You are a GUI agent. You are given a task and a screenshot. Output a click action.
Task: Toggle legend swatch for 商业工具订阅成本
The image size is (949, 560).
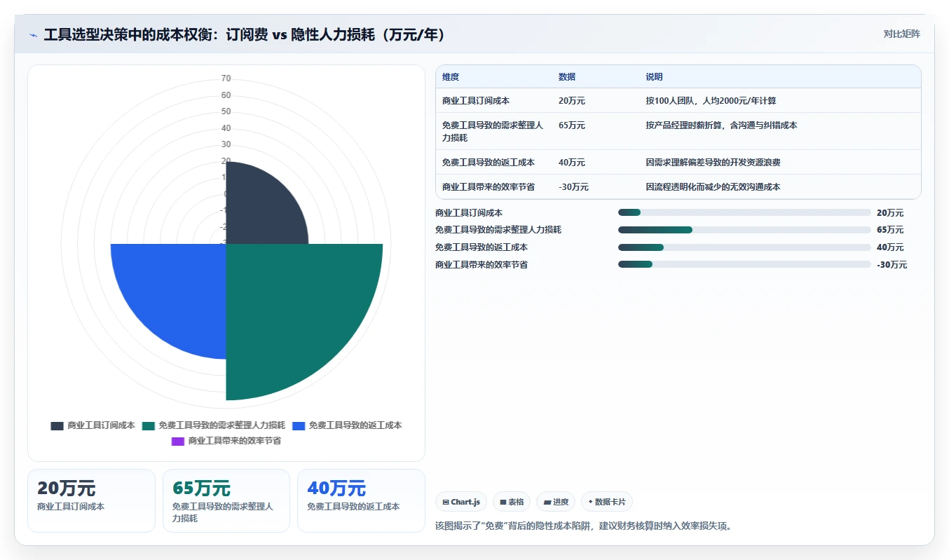pos(57,425)
